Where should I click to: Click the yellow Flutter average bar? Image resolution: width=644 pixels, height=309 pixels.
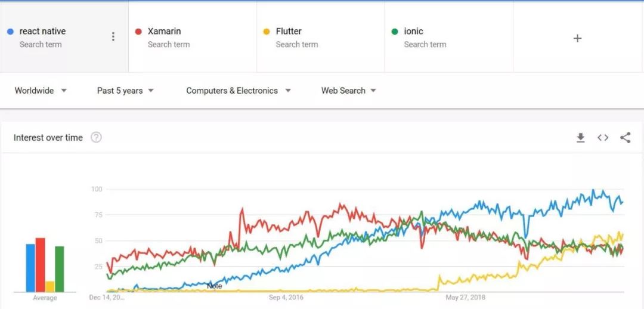pyautogui.click(x=50, y=286)
